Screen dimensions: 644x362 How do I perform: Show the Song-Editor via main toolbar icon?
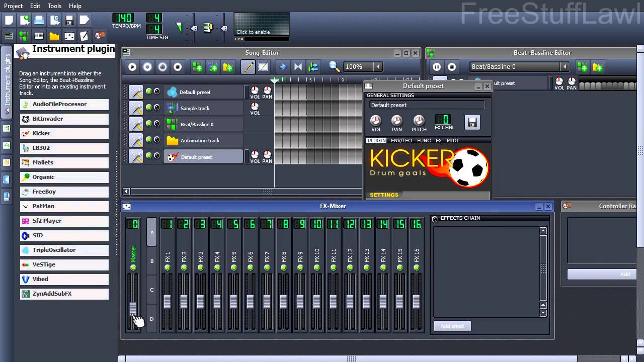[x=9, y=36]
